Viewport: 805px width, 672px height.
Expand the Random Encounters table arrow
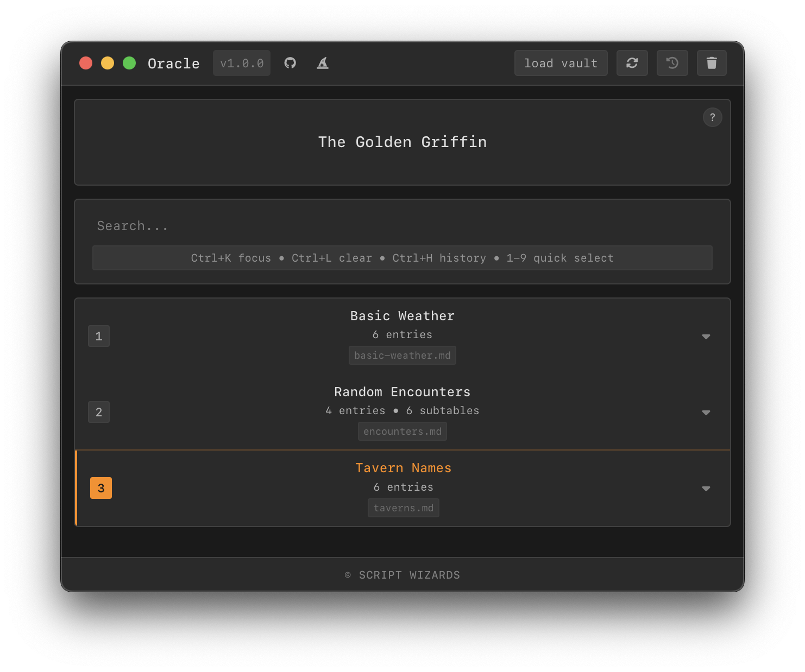(706, 413)
